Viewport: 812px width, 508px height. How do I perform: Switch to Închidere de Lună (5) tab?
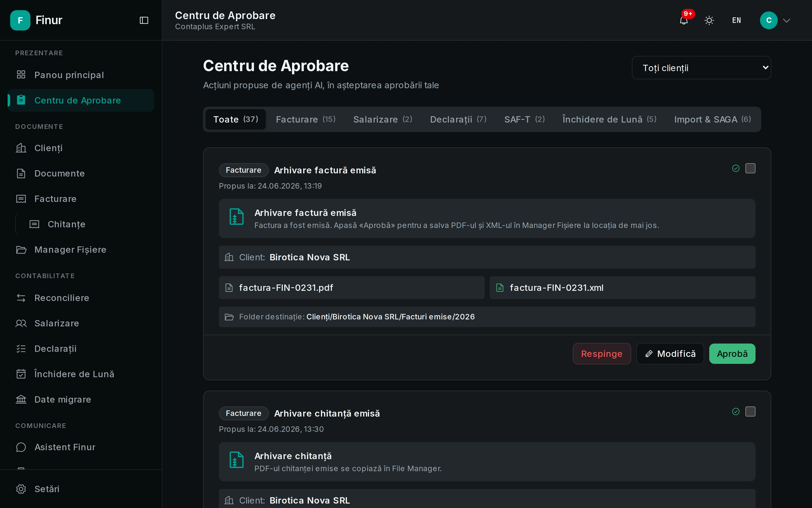(x=609, y=119)
